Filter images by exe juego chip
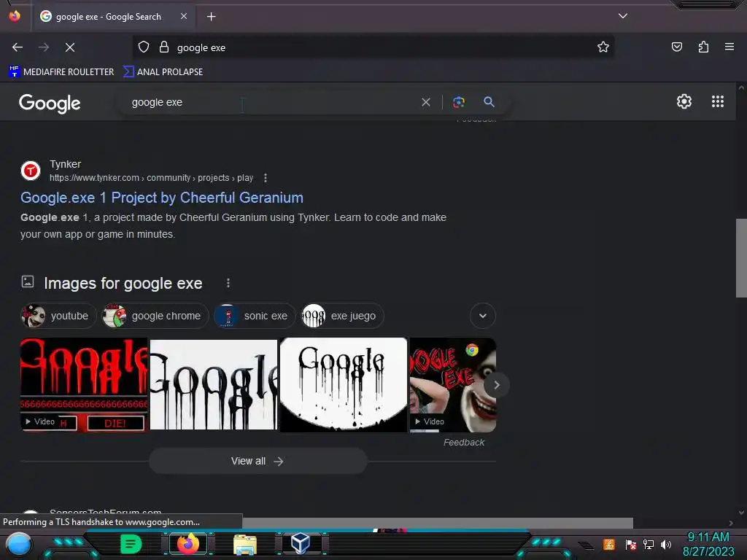The height and width of the screenshot is (560, 747). click(x=342, y=316)
